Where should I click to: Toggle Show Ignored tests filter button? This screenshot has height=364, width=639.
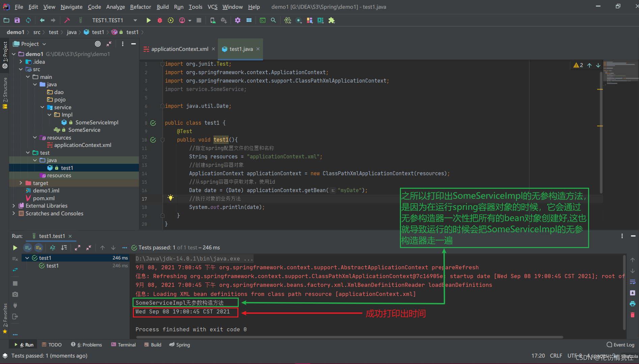[x=39, y=248]
